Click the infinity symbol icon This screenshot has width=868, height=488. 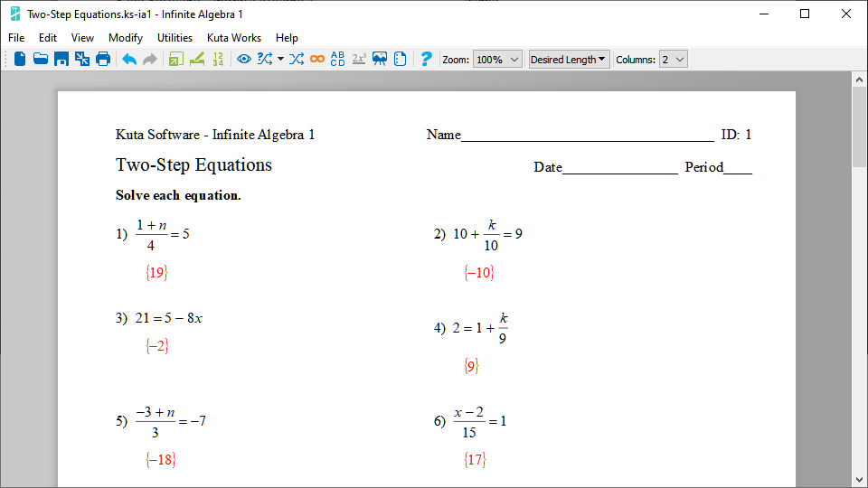pos(316,59)
